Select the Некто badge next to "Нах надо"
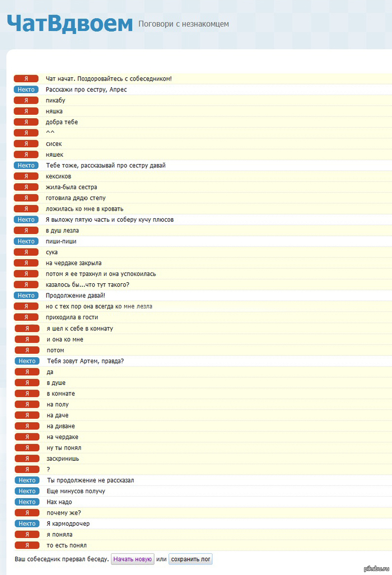Screen dimensions: 392x575 (27, 502)
